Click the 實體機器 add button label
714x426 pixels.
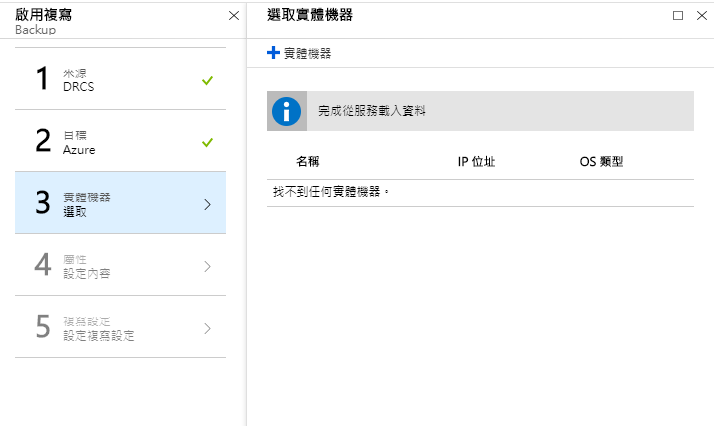pos(307,53)
